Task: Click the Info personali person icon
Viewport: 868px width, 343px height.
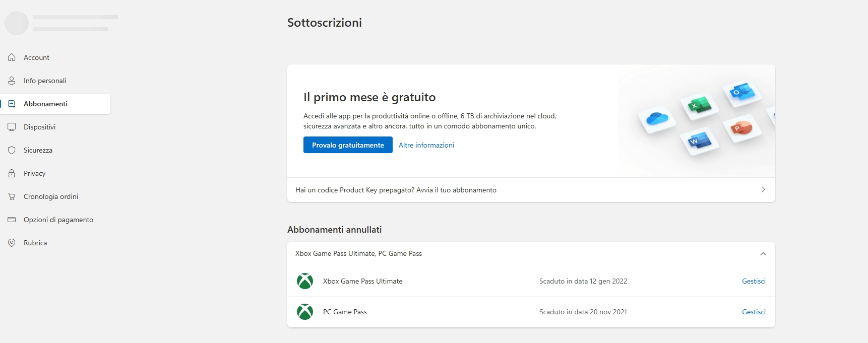Action: pos(12,81)
